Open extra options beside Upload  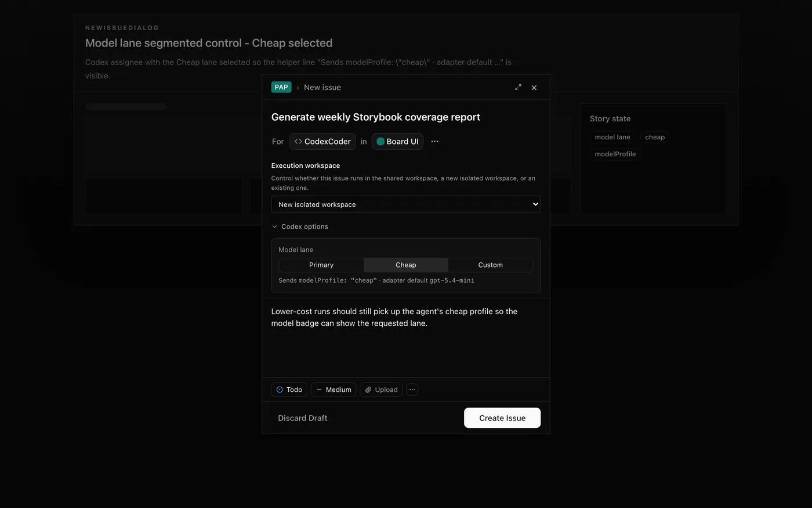(x=412, y=390)
